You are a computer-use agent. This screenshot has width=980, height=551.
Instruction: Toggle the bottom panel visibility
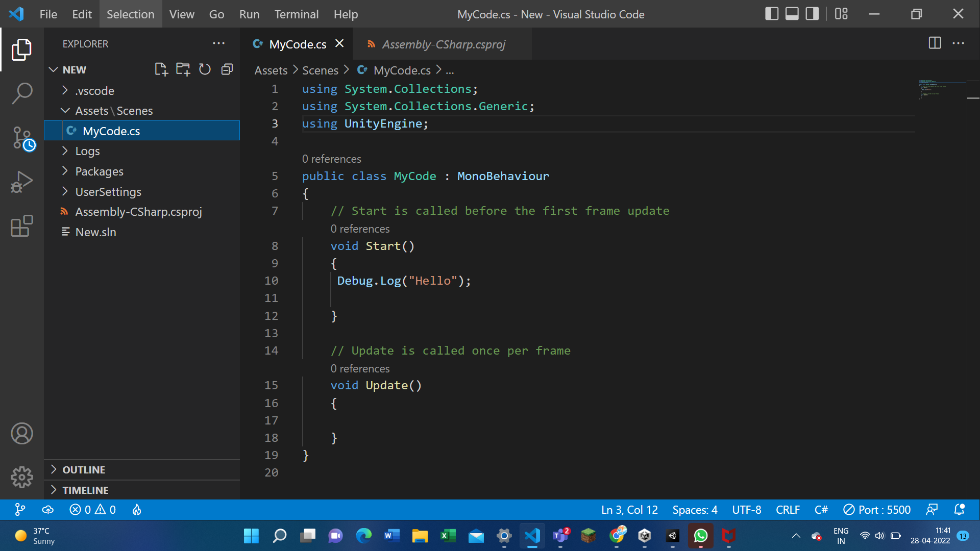coord(791,14)
